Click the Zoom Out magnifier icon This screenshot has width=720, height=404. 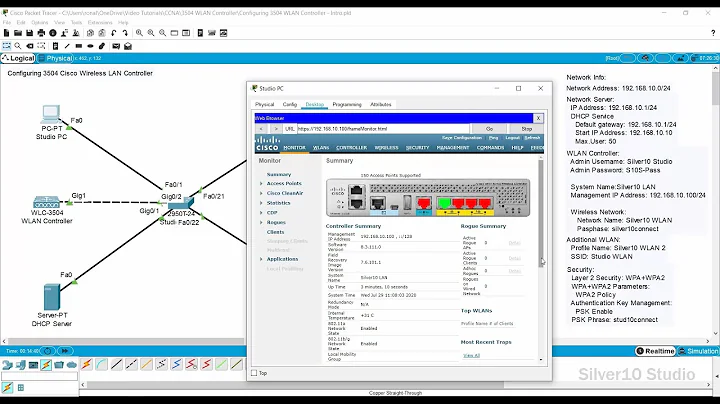(163, 33)
